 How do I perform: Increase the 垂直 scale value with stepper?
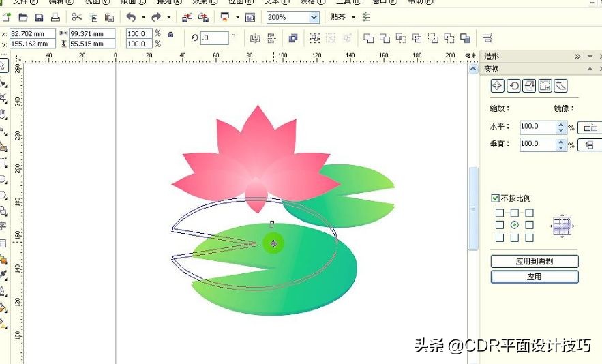coord(561,142)
